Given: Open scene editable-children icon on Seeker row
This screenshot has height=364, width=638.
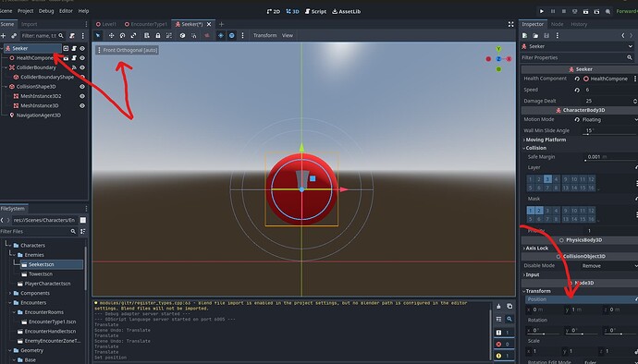Looking at the screenshot, I should [66, 48].
